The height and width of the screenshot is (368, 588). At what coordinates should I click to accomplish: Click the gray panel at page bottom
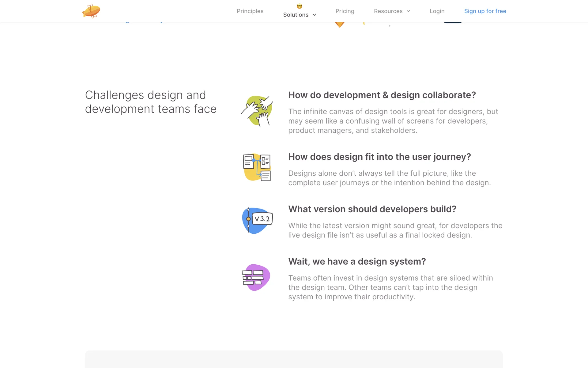point(294,359)
